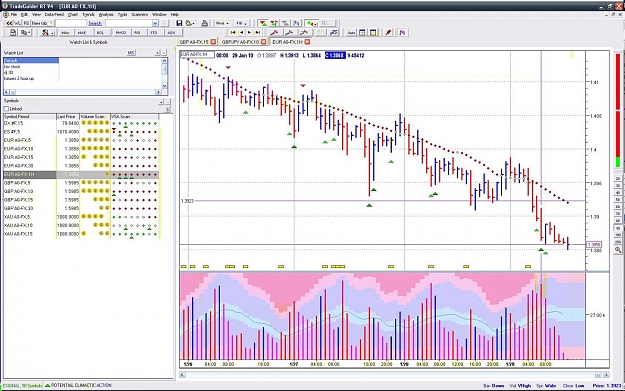
Task: Click the purple Ps toolbar icon
Action: click(x=402, y=33)
